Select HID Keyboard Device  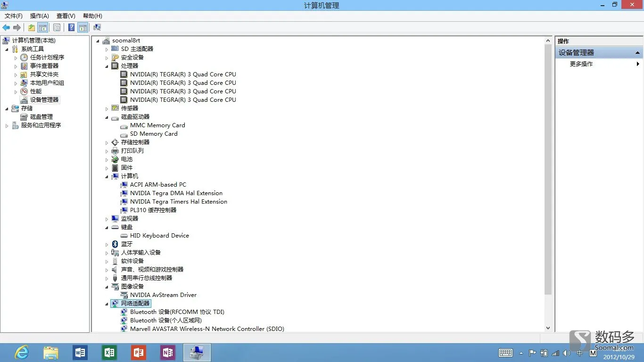point(159,236)
